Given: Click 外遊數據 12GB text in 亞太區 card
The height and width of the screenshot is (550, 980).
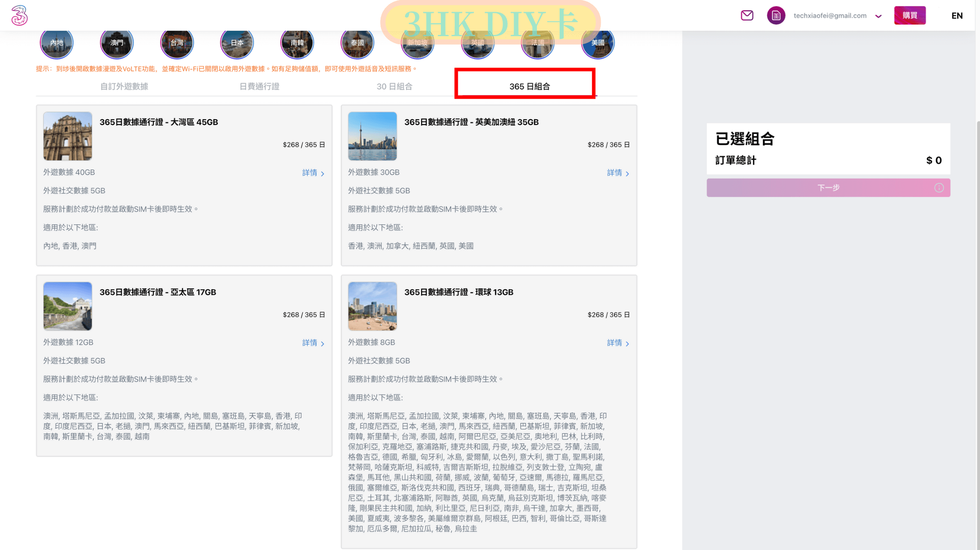Looking at the screenshot, I should click(x=68, y=342).
